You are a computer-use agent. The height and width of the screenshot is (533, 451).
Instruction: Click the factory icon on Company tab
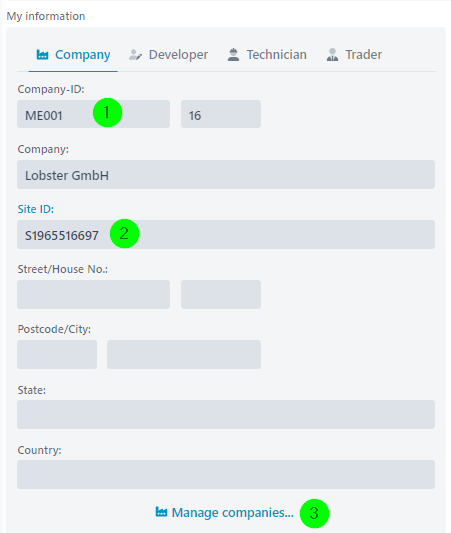pos(42,54)
